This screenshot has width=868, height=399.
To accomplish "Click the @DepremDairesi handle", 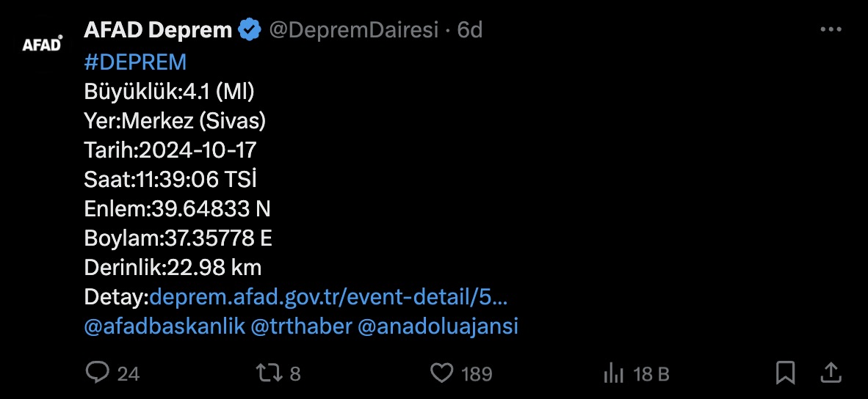I will point(353,30).
